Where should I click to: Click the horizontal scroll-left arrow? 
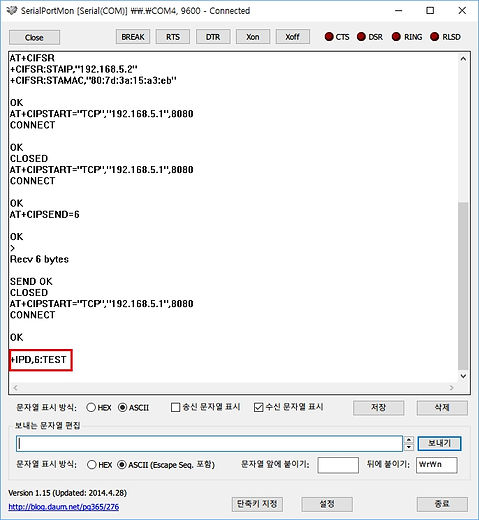pyautogui.click(x=15, y=388)
